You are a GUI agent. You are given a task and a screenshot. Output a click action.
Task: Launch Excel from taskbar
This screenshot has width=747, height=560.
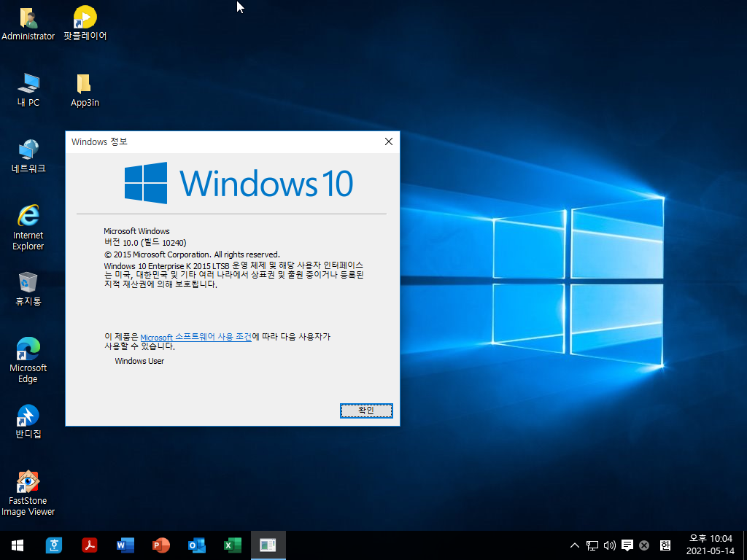tap(233, 545)
